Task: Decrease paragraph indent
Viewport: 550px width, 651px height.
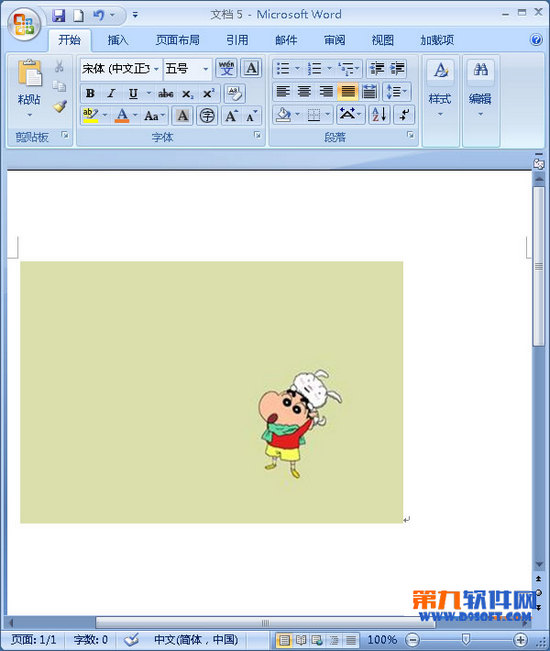Action: [x=377, y=69]
